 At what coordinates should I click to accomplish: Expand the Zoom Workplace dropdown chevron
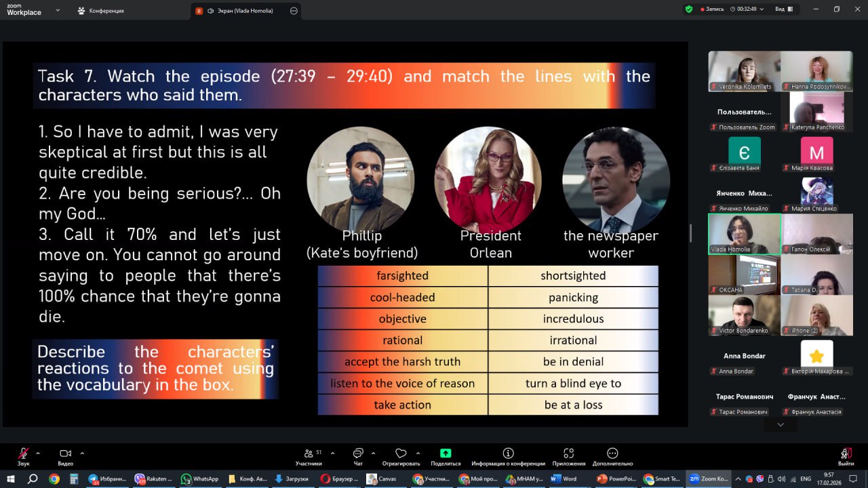pos(57,10)
